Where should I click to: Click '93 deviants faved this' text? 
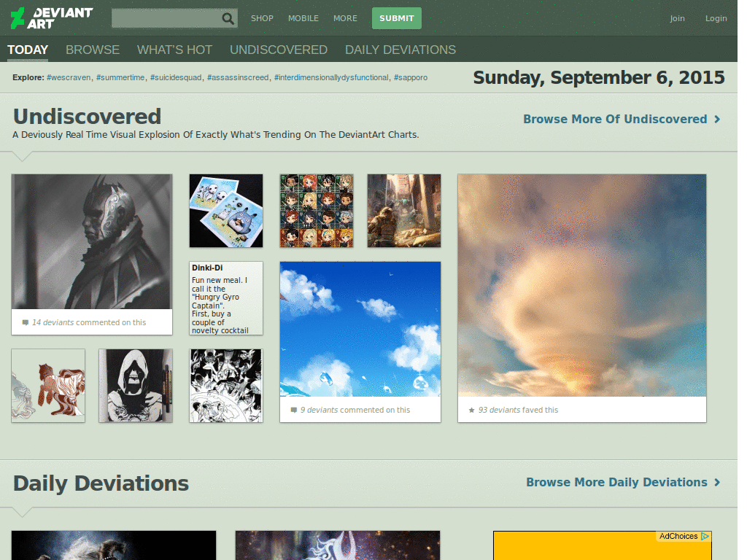[x=519, y=410]
